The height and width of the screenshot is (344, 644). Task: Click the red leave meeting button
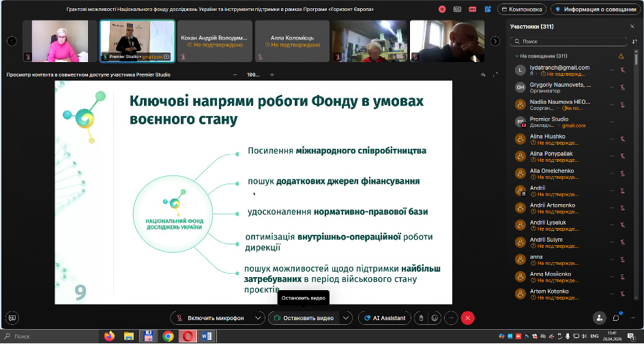pos(467,317)
